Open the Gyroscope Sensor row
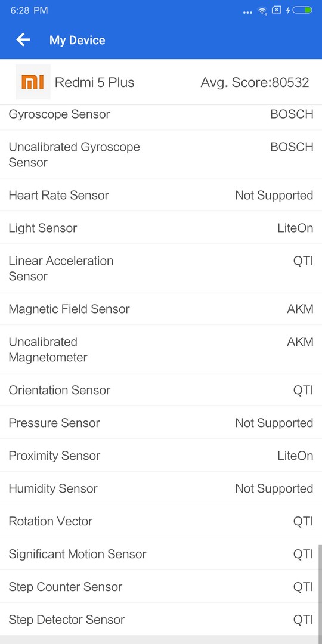The width and height of the screenshot is (322, 644). (x=161, y=114)
